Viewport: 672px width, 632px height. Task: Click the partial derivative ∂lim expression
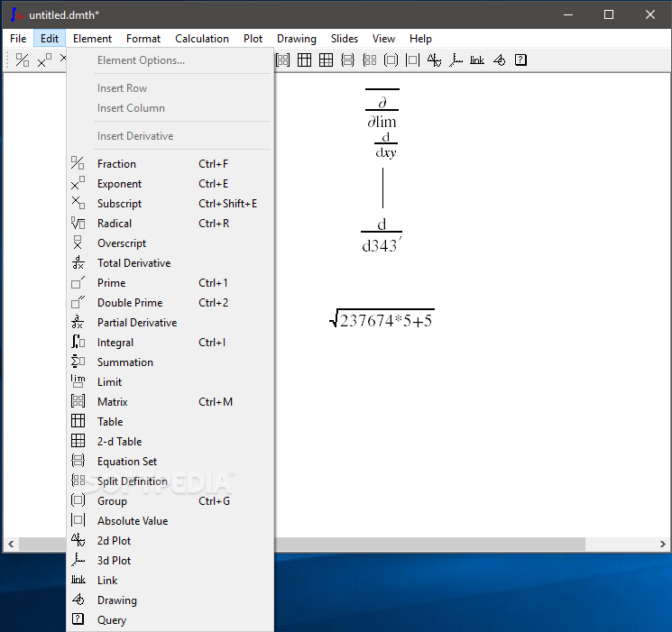pos(382,113)
